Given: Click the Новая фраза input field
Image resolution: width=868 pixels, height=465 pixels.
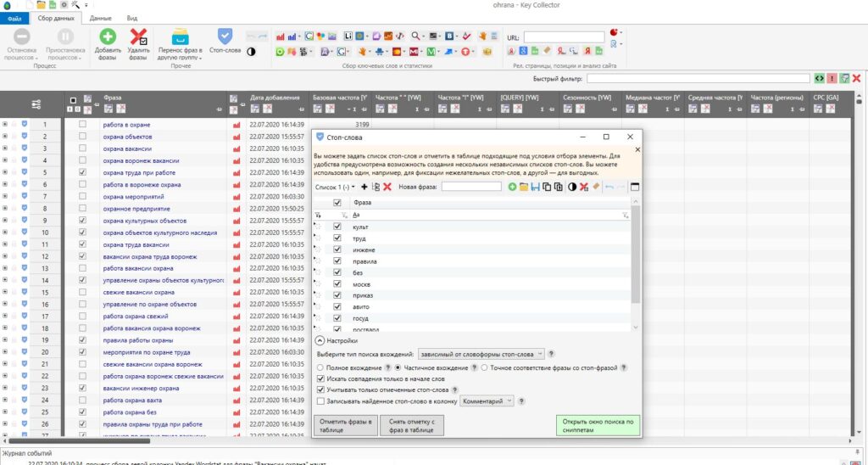Looking at the screenshot, I should [x=471, y=187].
